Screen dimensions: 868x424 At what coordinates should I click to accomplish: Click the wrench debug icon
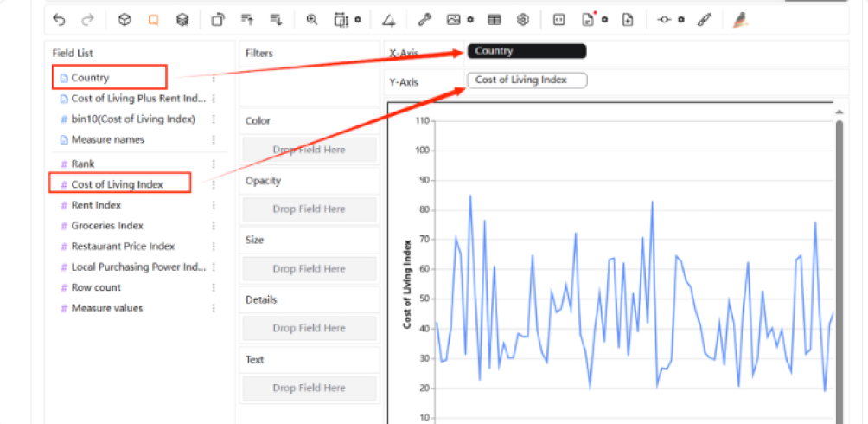point(424,20)
